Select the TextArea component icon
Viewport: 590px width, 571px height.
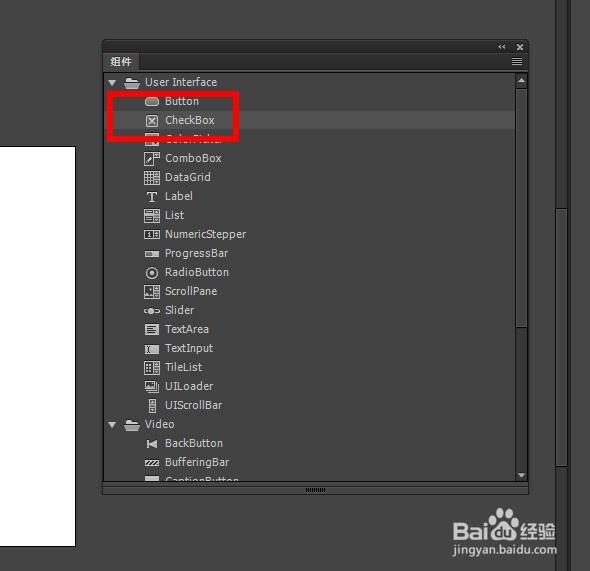coord(152,330)
